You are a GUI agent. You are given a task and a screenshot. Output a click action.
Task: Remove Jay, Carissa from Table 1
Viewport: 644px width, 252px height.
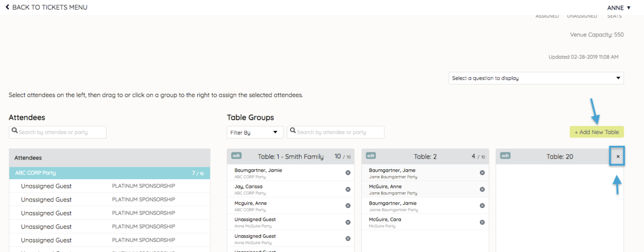click(x=348, y=189)
